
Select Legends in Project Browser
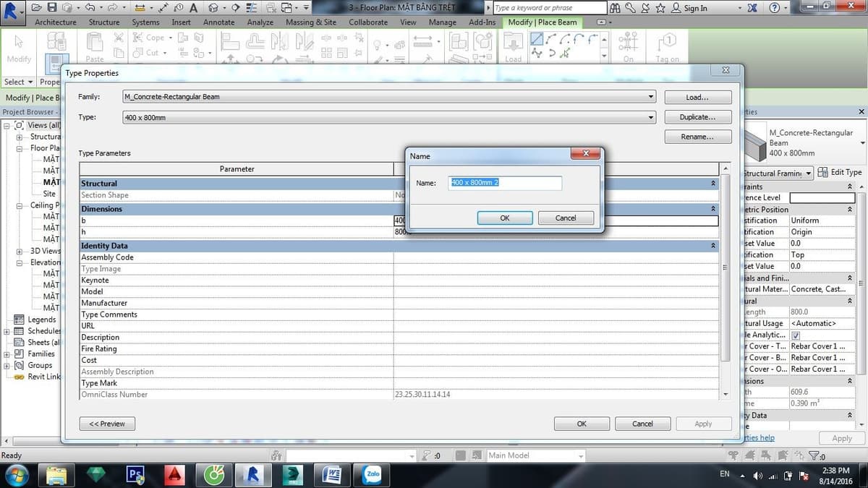click(x=42, y=320)
